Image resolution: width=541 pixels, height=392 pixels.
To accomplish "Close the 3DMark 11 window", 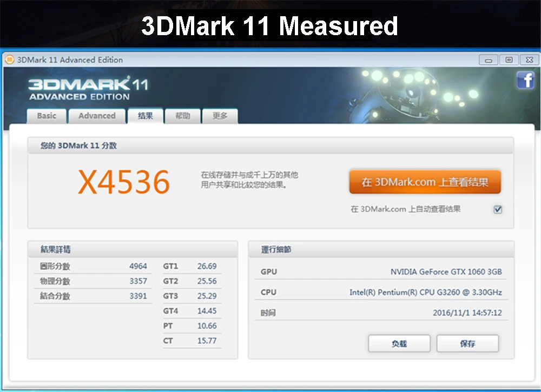I will point(530,60).
